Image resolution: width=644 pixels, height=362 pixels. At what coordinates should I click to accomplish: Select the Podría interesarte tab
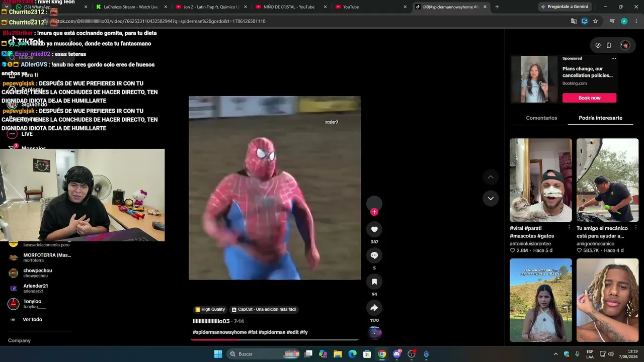click(x=600, y=118)
